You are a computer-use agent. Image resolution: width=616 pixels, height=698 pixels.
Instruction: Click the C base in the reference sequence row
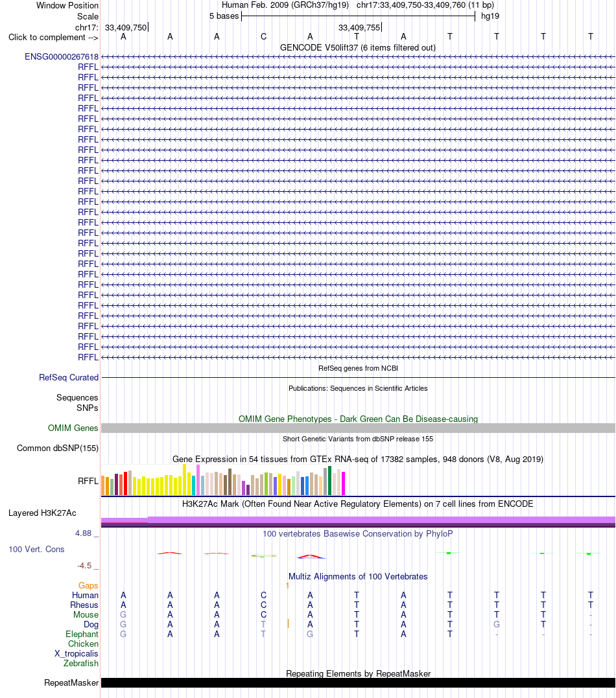[x=264, y=36]
